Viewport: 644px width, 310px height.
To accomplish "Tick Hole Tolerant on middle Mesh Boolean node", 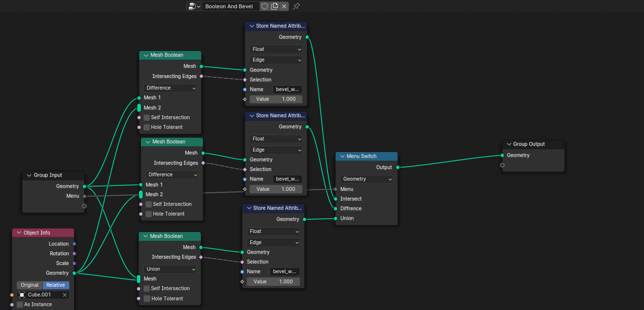I will (149, 214).
